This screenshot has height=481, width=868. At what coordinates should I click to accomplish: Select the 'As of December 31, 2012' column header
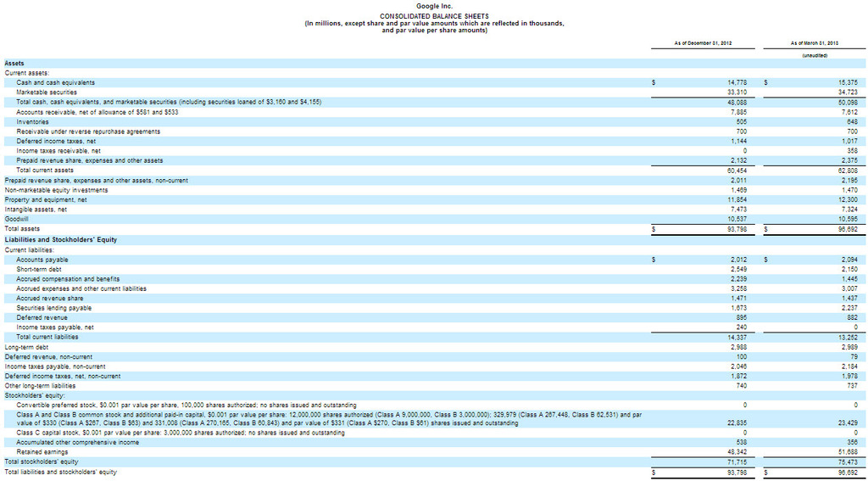[703, 42]
